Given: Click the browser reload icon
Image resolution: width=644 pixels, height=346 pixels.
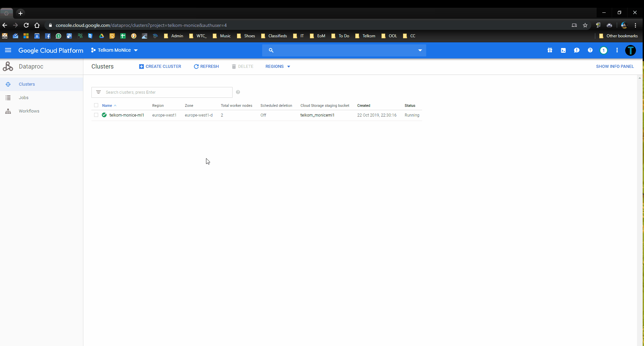Looking at the screenshot, I should coord(26,25).
